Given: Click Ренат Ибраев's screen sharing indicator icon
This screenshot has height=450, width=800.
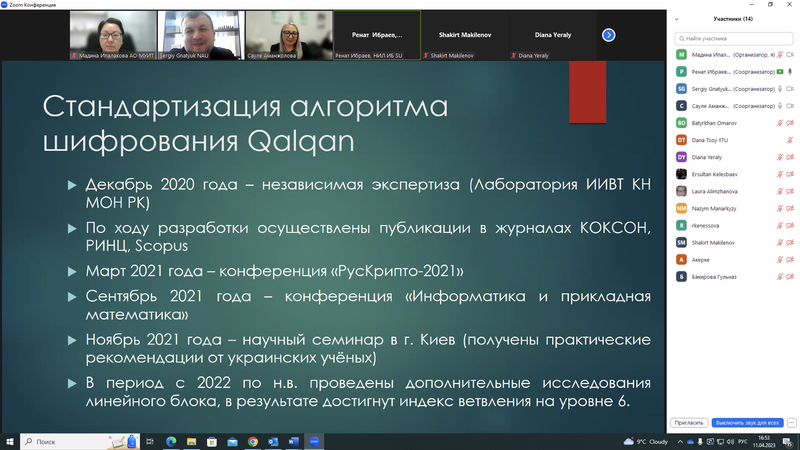Looking at the screenshot, I should point(780,72).
